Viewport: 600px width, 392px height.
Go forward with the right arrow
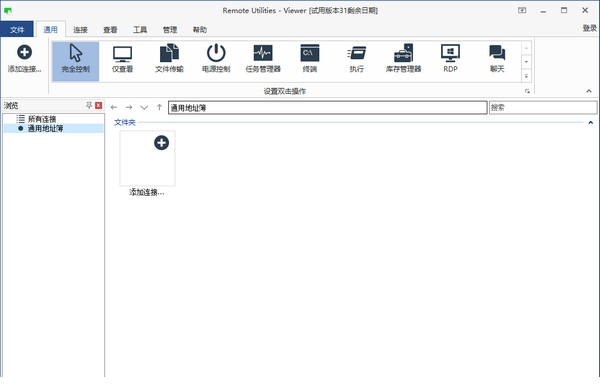(x=129, y=108)
